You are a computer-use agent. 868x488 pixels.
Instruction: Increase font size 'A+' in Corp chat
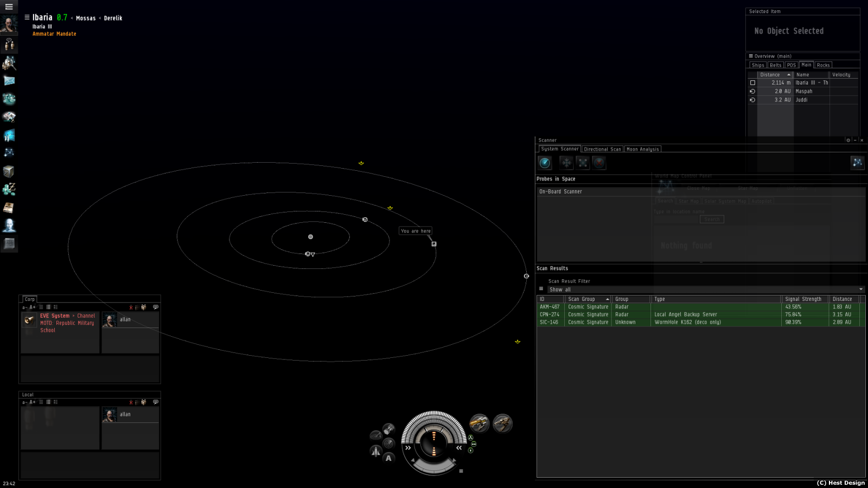(x=33, y=307)
